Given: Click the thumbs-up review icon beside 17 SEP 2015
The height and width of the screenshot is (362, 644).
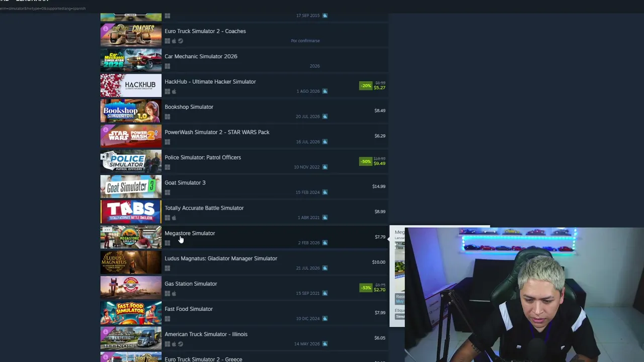Looking at the screenshot, I should point(325,16).
